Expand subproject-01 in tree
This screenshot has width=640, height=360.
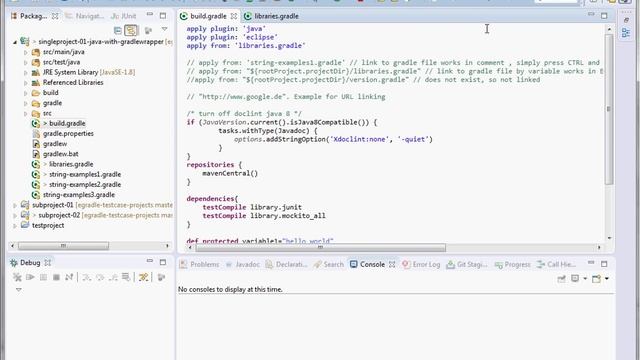click(x=15, y=205)
